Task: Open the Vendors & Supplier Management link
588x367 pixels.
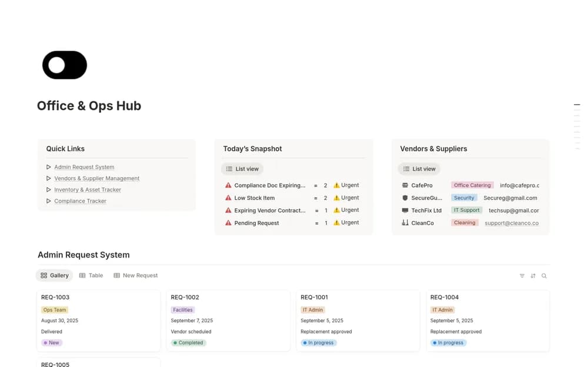Action: (x=97, y=178)
